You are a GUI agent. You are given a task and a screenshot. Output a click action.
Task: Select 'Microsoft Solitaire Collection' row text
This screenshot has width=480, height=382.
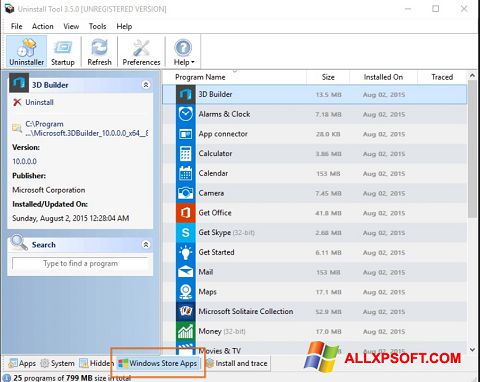(x=246, y=311)
